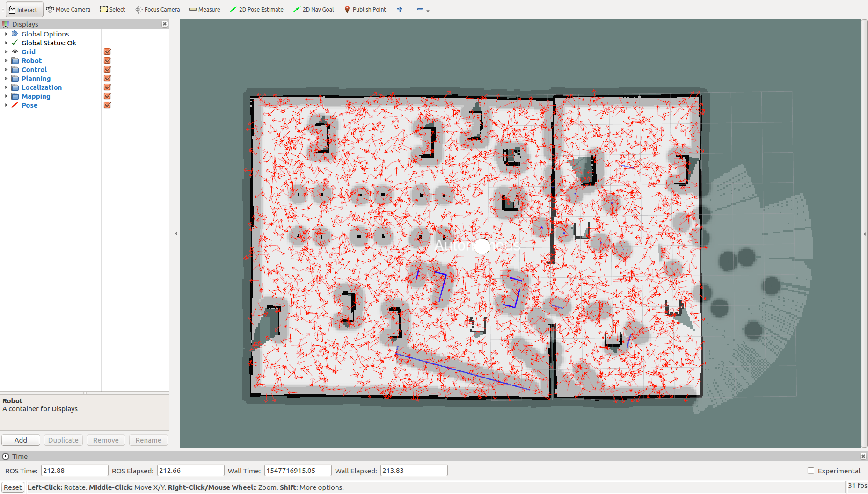Select the Mapping display label
The image size is (868, 494).
coord(36,96)
